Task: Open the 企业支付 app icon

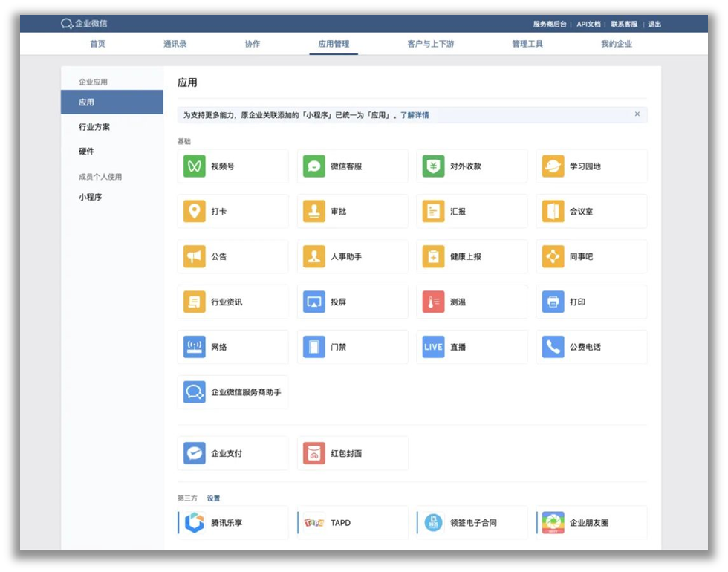Action: (194, 453)
